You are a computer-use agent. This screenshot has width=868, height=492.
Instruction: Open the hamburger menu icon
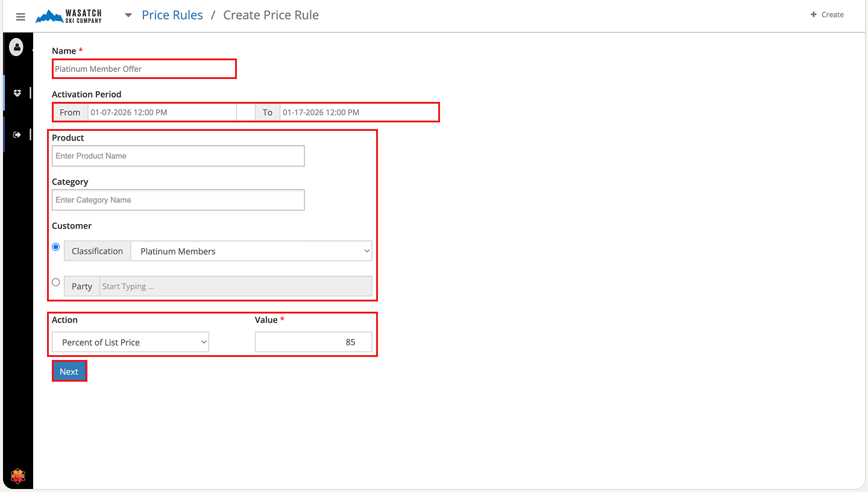(20, 16)
